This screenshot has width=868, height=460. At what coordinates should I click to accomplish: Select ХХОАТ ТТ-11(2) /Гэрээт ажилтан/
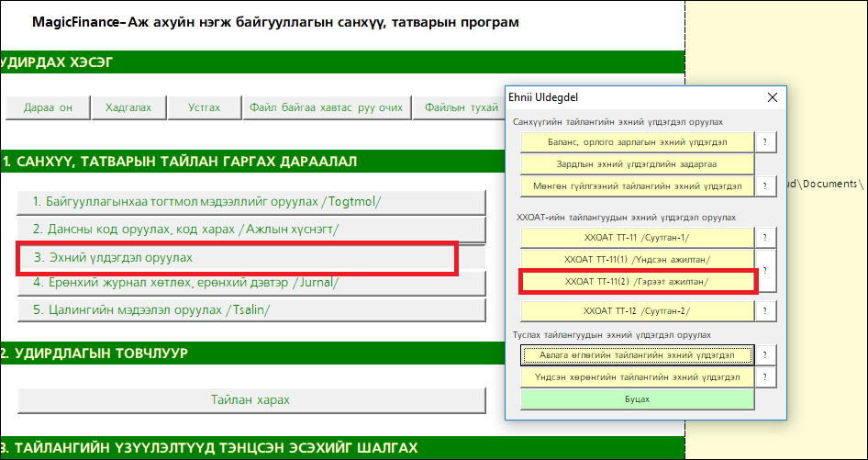click(637, 281)
